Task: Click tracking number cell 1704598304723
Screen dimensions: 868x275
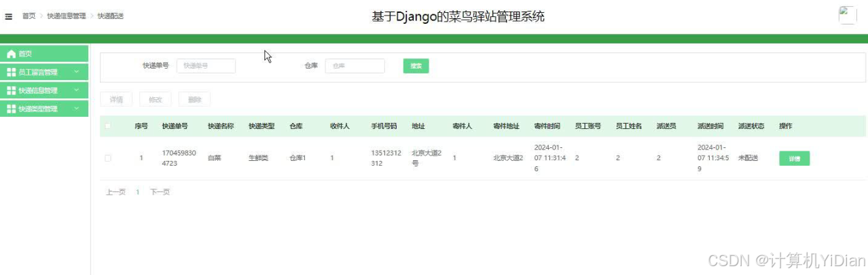Action: click(179, 158)
